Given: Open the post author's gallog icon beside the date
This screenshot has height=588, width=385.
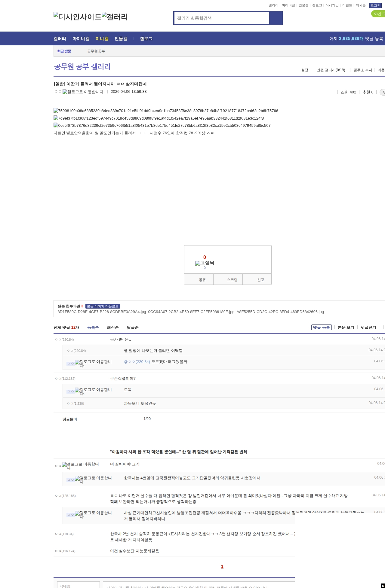Looking at the screenshot, I should click(x=84, y=92).
